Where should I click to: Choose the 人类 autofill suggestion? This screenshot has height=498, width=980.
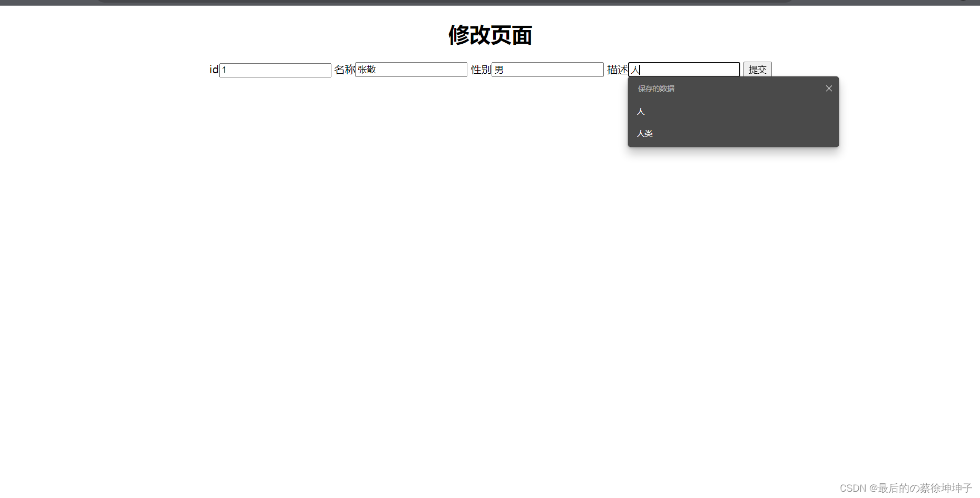point(733,134)
